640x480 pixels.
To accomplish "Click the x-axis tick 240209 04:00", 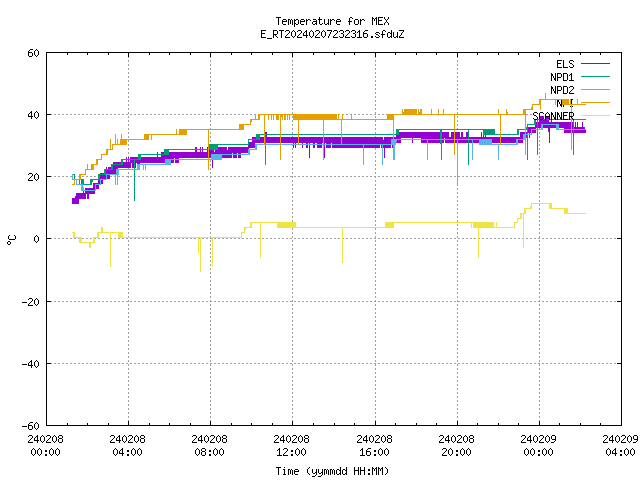I will (x=621, y=446).
